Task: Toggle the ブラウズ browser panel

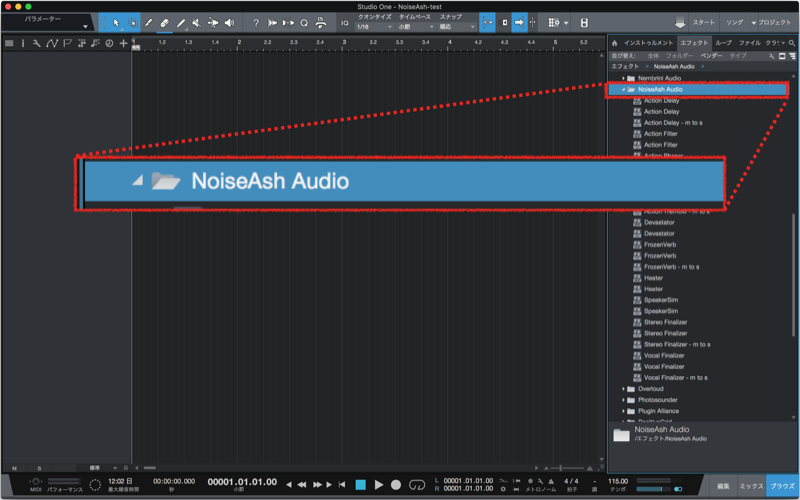Action: pos(783,486)
